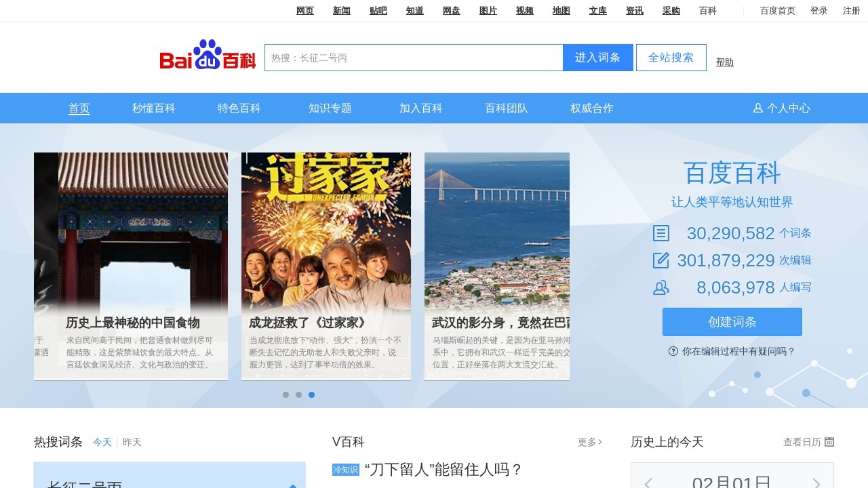Click the question mark help icon
Screen dimensions: 868x488
673,351
